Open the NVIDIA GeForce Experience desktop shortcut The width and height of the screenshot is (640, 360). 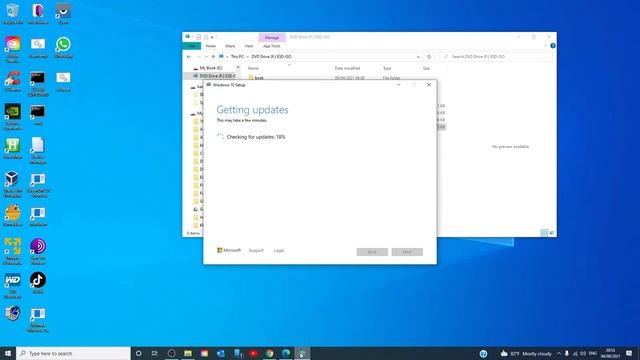pyautogui.click(x=13, y=116)
